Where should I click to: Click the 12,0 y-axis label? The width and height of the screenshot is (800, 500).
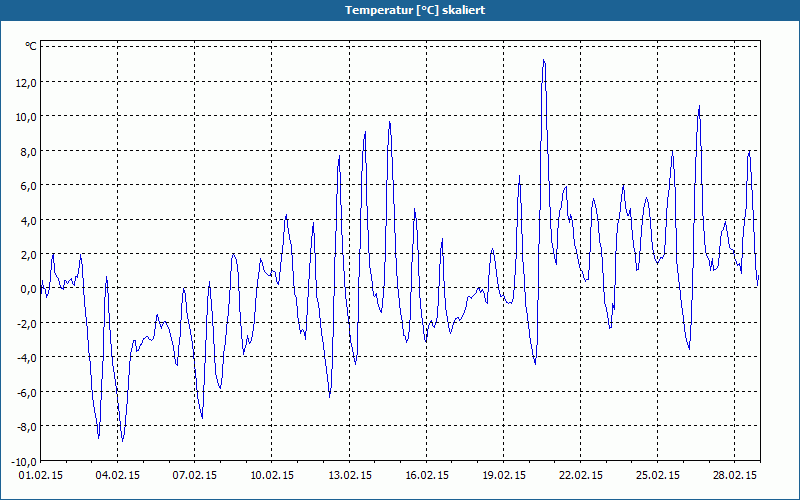click(26, 83)
